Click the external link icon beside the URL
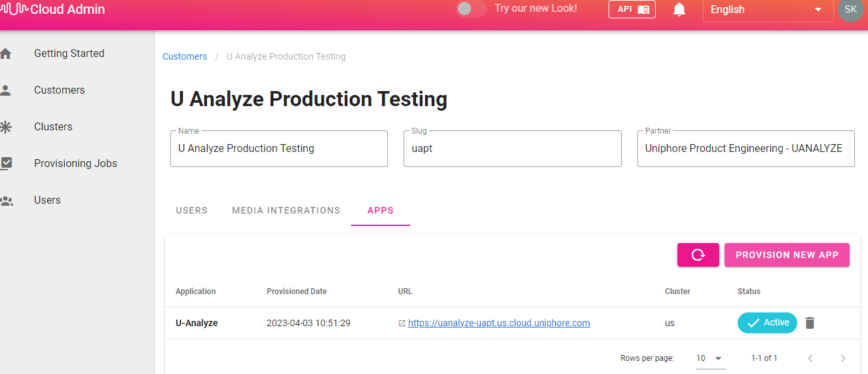 click(402, 323)
